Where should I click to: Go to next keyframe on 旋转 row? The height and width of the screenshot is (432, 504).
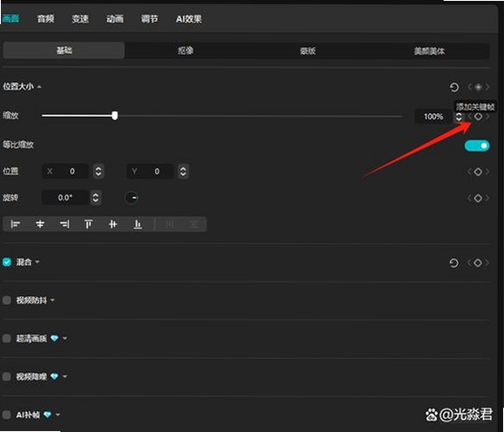(x=487, y=199)
